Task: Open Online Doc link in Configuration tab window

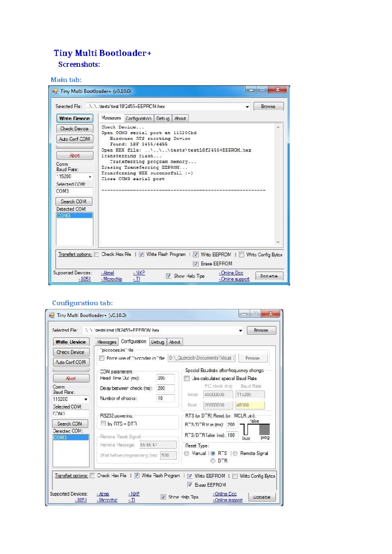Action: click(225, 494)
